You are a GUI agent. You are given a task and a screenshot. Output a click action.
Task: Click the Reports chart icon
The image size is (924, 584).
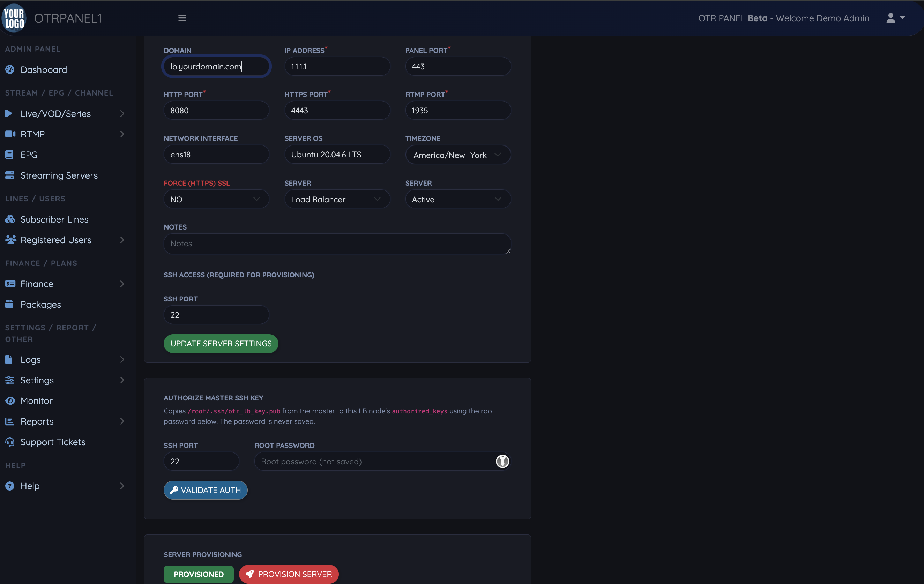pos(9,421)
